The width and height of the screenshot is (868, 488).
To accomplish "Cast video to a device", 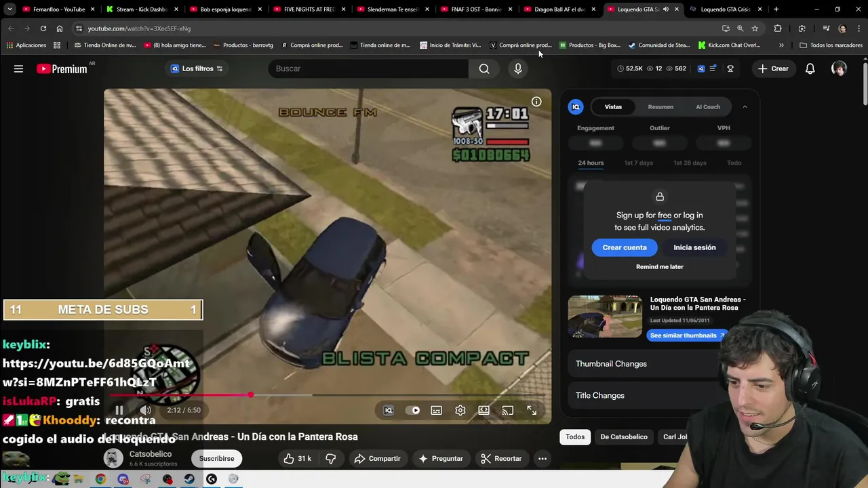I will [x=507, y=410].
